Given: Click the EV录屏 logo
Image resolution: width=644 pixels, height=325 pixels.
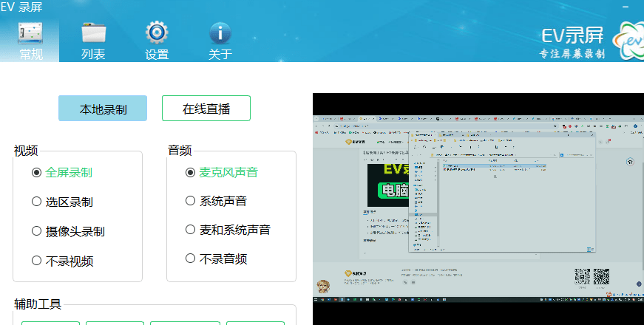Looking at the screenshot, I should coord(592,41).
